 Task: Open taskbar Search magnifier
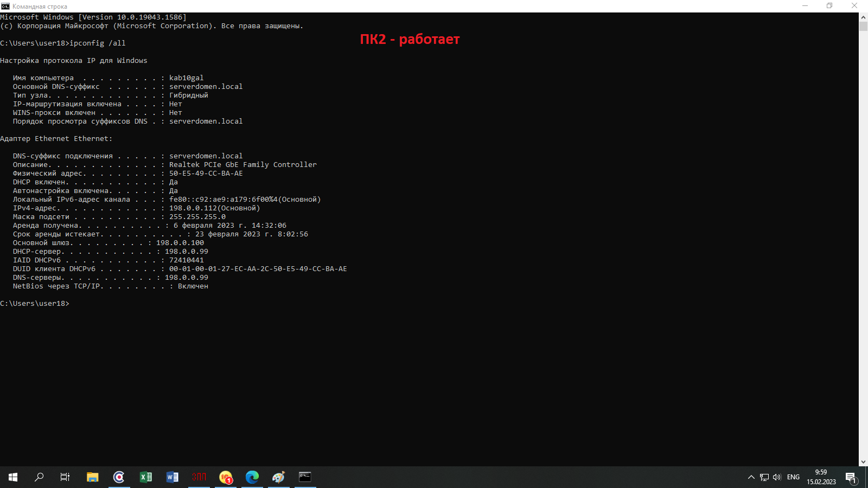(39, 477)
